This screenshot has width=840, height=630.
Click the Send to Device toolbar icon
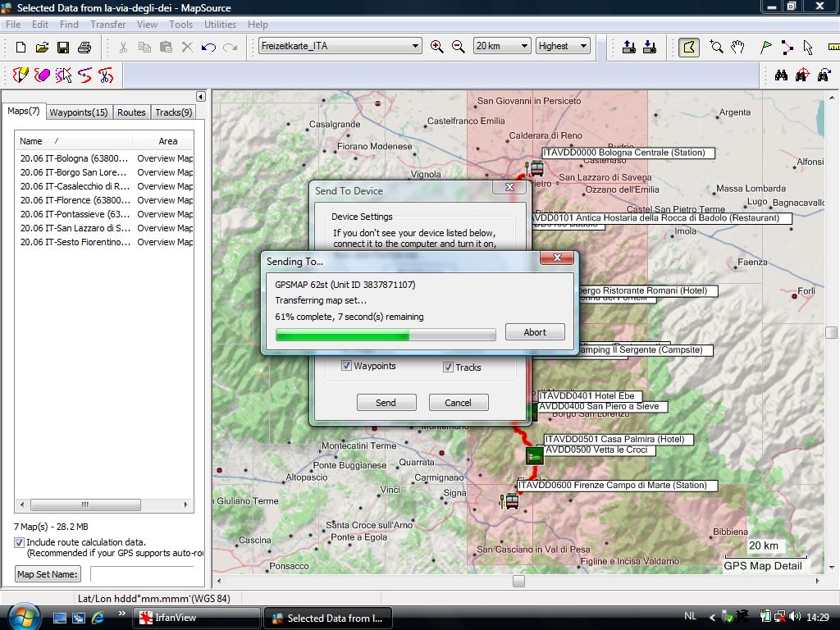[629, 47]
